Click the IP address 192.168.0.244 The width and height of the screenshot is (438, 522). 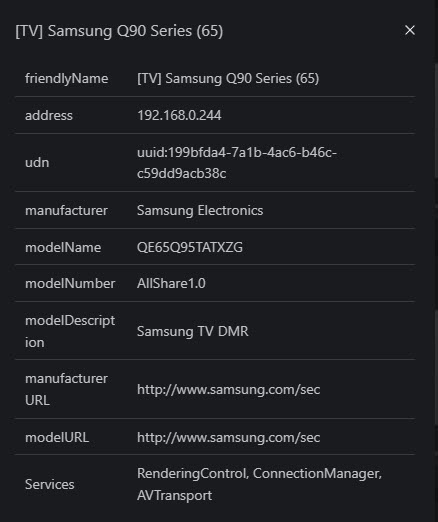179,115
